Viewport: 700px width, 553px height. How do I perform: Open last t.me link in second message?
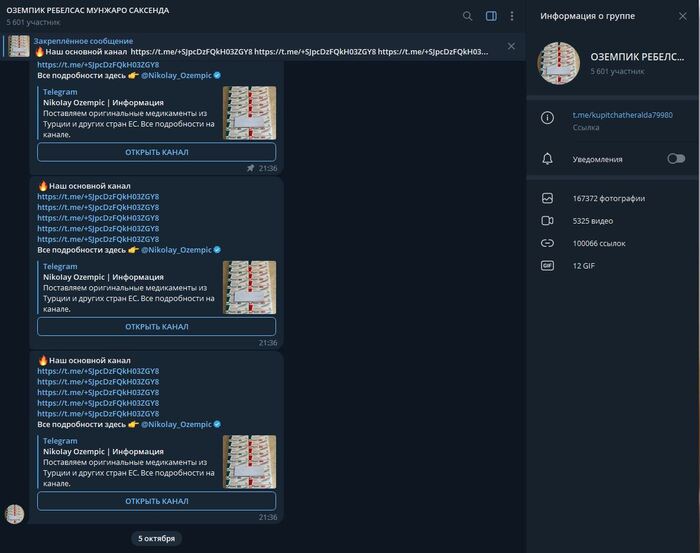pyautogui.click(x=98, y=239)
